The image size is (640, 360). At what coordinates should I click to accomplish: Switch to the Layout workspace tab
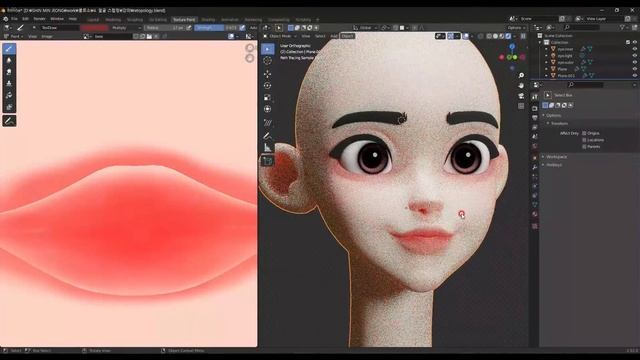(x=93, y=20)
